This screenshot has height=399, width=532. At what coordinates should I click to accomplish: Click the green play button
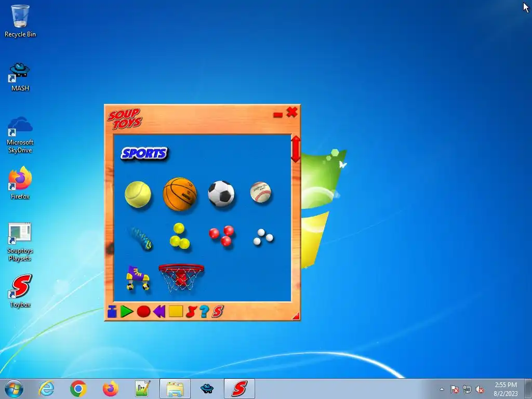[126, 312]
